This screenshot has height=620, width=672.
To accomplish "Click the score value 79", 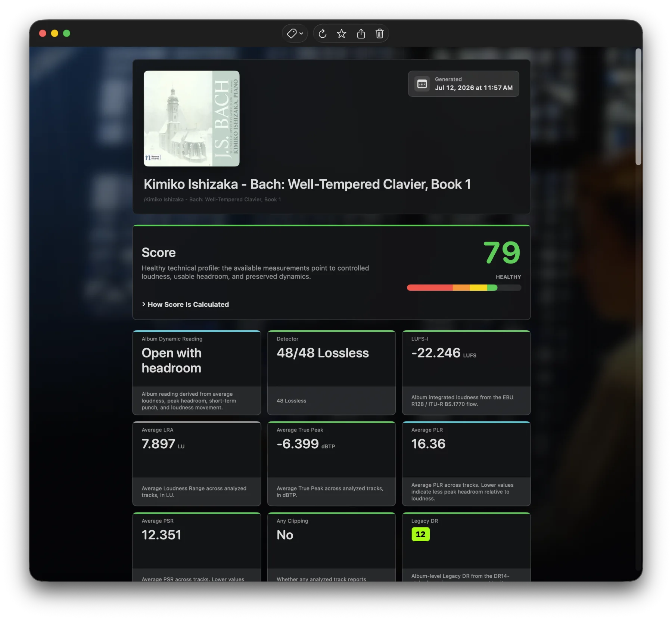I will coord(502,253).
